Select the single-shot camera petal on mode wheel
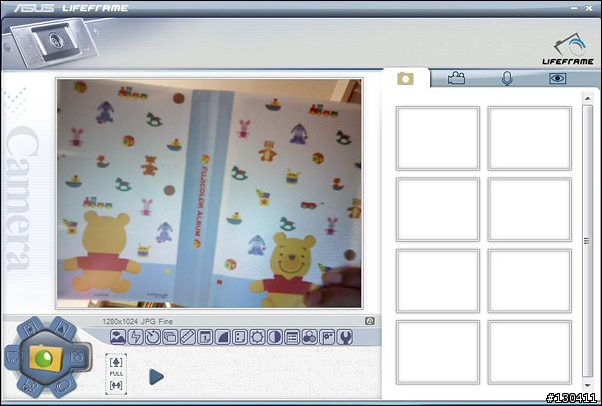 pyautogui.click(x=79, y=358)
